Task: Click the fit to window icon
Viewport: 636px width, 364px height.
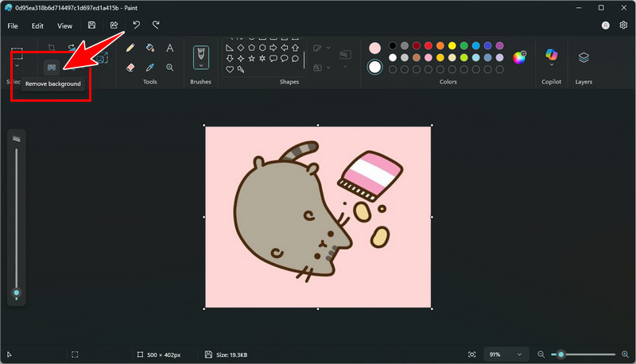Action: (471, 354)
